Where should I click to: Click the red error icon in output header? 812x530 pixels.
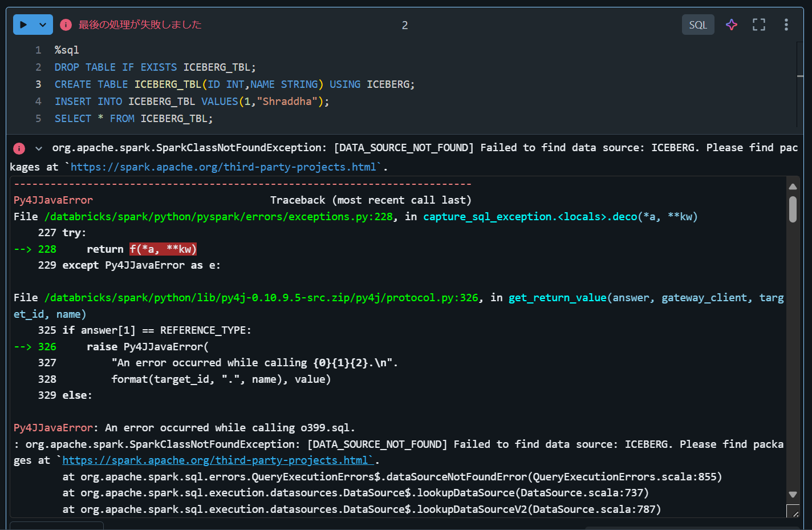pos(19,148)
